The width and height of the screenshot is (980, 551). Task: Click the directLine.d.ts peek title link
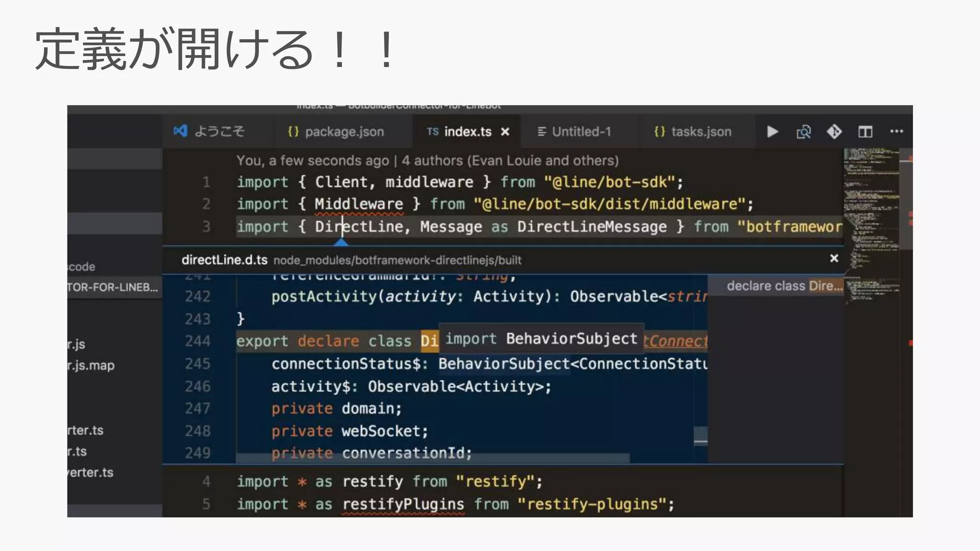coord(224,260)
